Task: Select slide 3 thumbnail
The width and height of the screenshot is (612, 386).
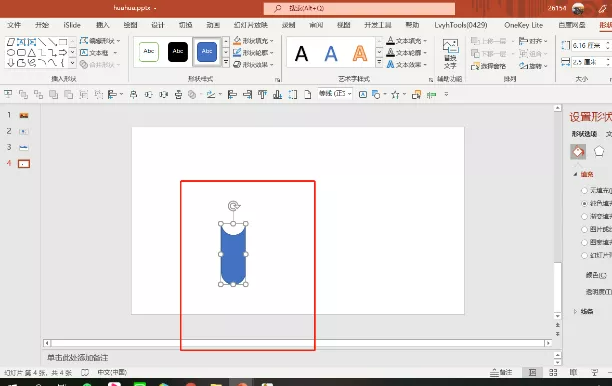Action: 24,148
